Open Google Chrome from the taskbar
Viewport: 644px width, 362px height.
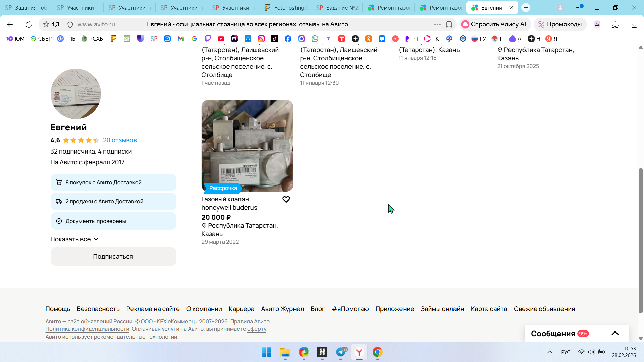click(x=377, y=352)
